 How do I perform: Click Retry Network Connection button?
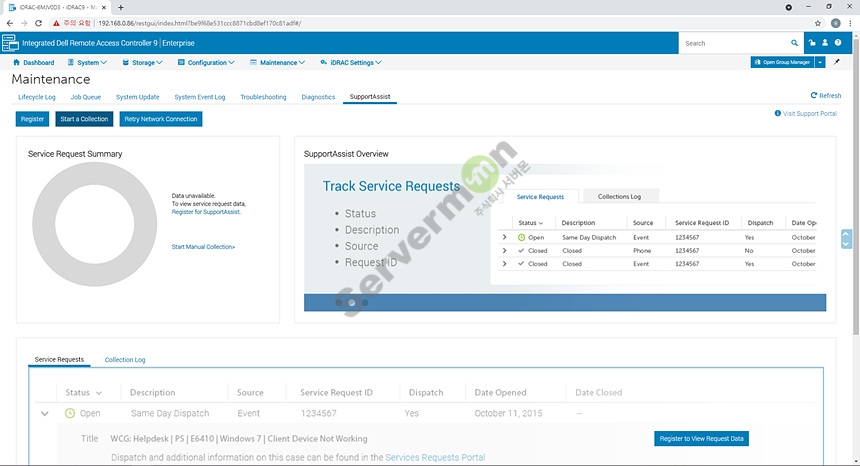(x=161, y=119)
